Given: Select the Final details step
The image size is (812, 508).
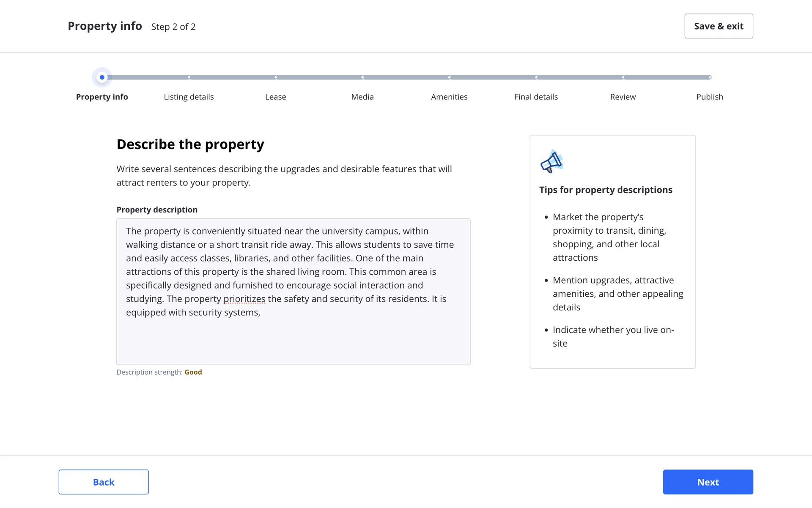Looking at the screenshot, I should point(536,97).
